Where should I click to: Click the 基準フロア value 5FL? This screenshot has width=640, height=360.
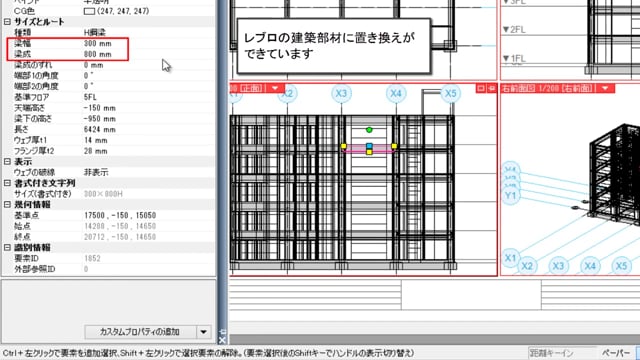coord(90,97)
